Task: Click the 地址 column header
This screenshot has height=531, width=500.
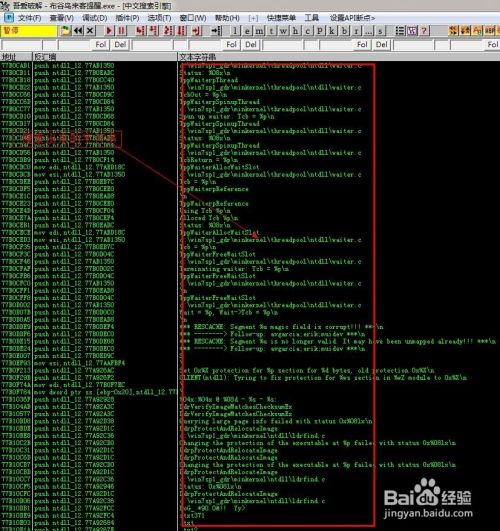Action: pos(16,57)
